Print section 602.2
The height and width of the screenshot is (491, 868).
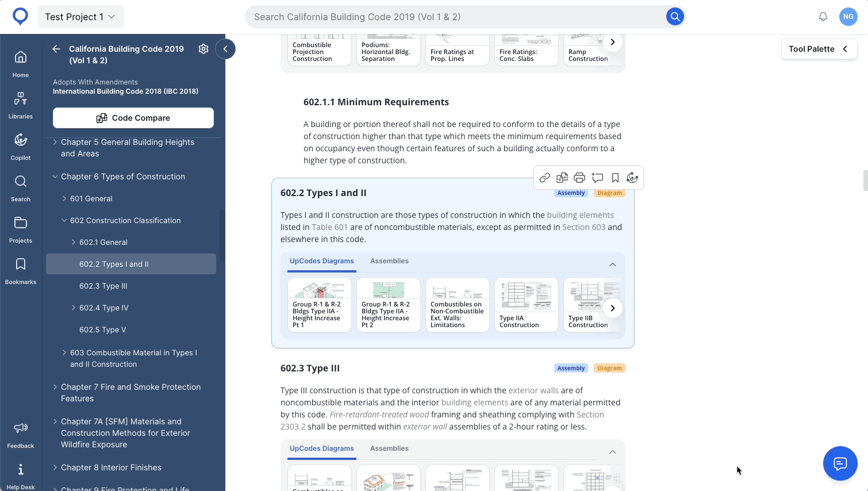(579, 178)
